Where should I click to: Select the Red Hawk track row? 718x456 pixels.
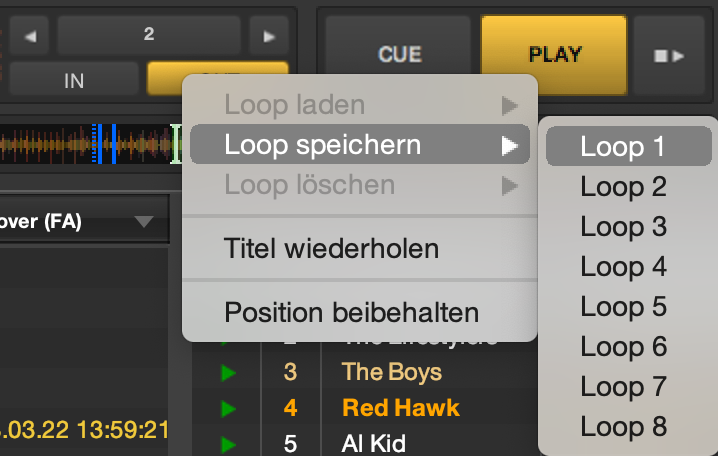coord(401,408)
